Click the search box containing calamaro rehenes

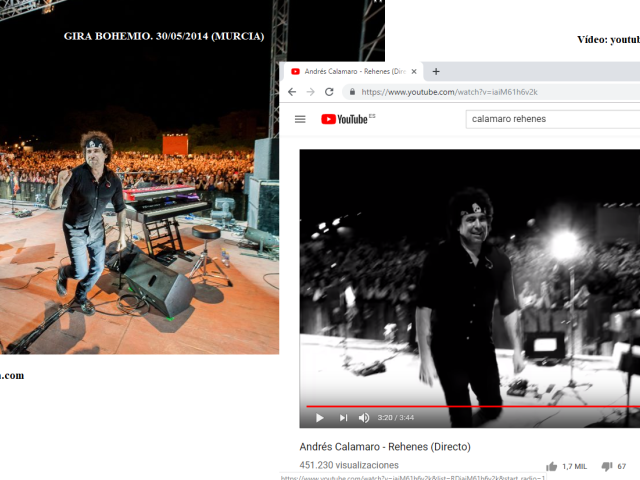(553, 119)
